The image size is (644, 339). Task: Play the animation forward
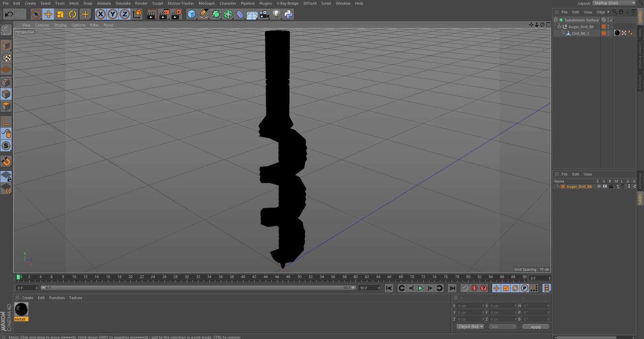[x=420, y=288]
